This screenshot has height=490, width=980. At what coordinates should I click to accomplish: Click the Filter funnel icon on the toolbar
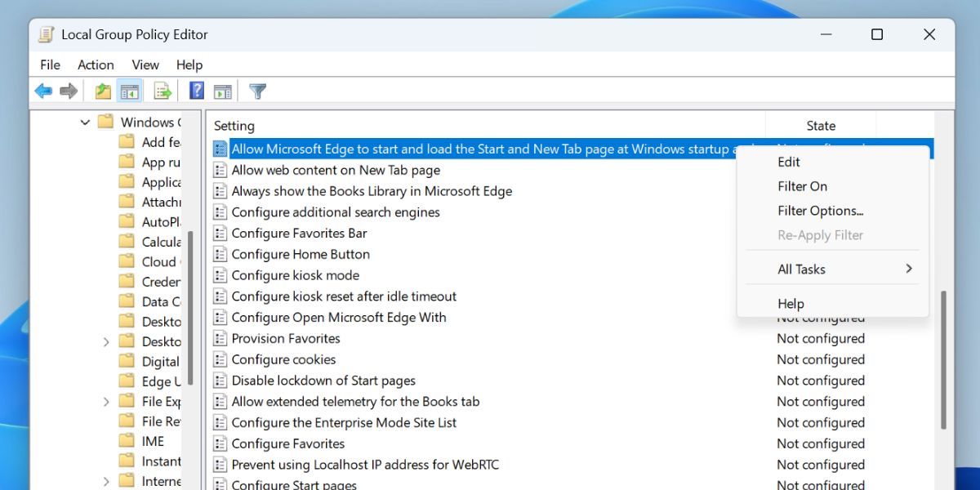tap(257, 90)
